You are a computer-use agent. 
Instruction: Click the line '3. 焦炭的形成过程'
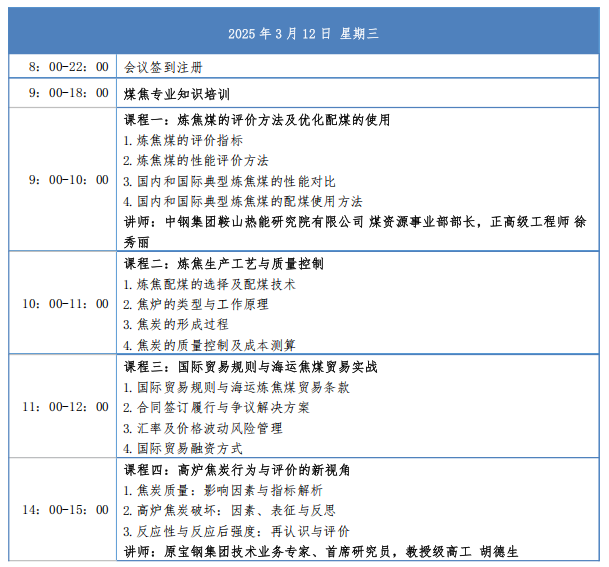point(176,324)
